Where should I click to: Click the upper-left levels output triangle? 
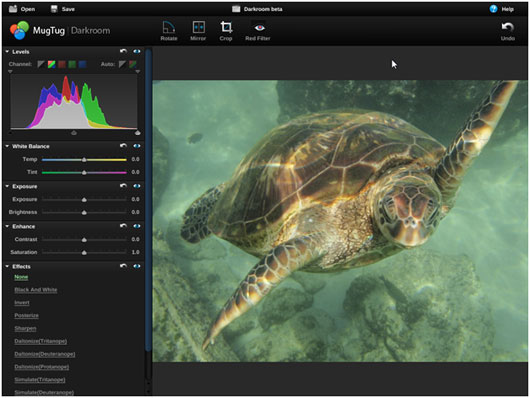[10, 72]
